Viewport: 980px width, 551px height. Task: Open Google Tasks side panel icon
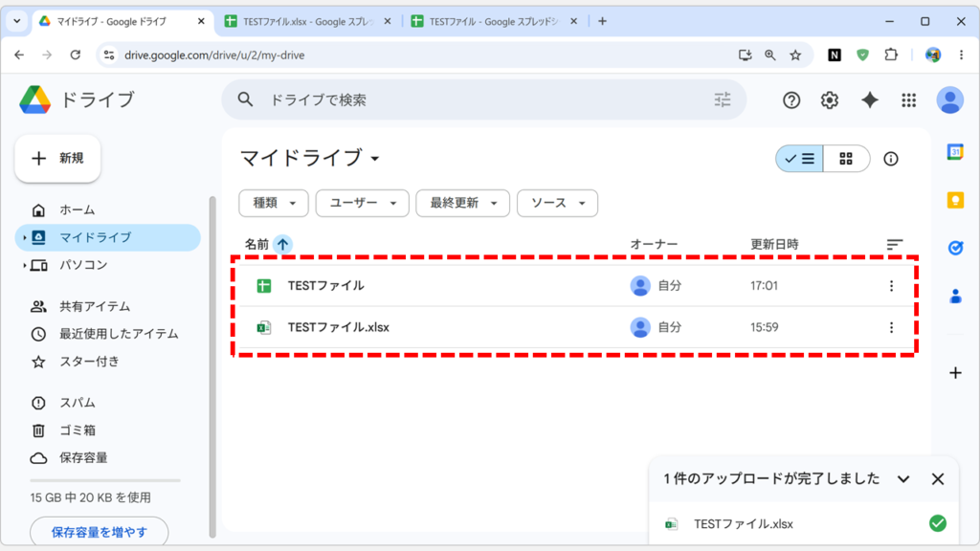(955, 248)
